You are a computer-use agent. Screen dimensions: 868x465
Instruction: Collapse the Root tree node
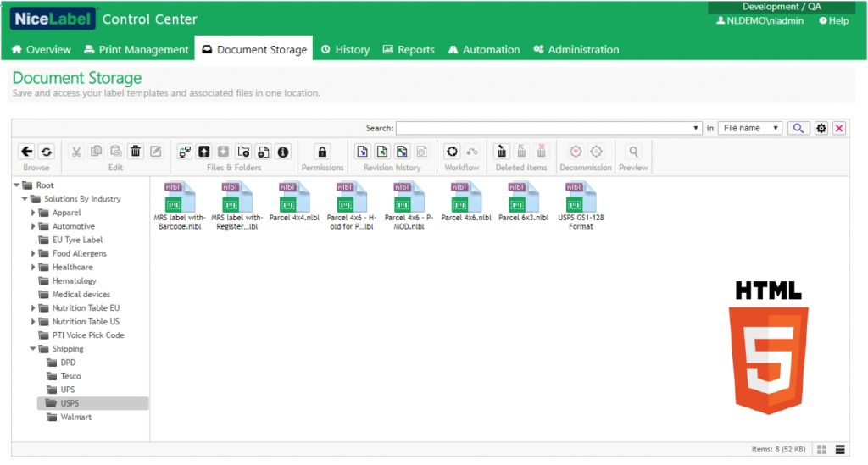(17, 185)
